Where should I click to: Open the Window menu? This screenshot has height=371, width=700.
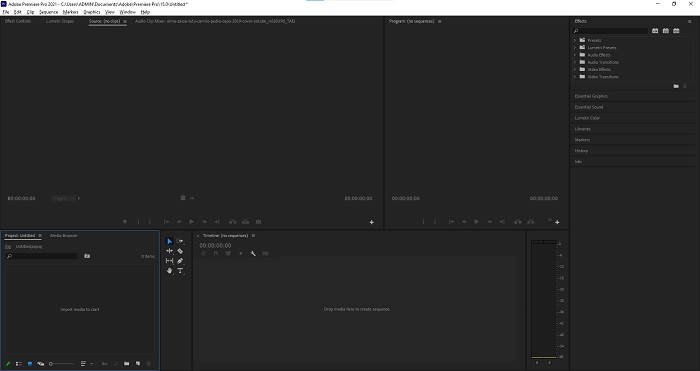coord(127,12)
